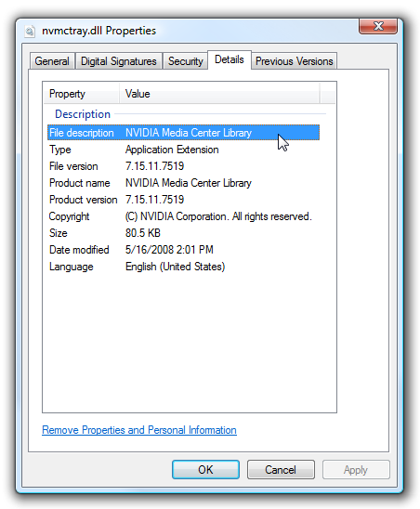Click the English (United States) value
The height and width of the screenshot is (509, 420).
(x=175, y=267)
